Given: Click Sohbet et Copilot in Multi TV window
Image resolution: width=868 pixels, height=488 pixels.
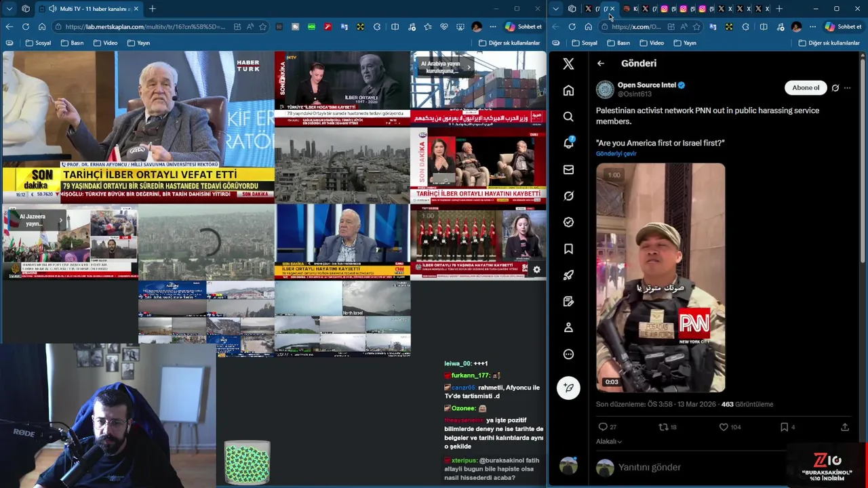Looking at the screenshot, I should click(523, 26).
